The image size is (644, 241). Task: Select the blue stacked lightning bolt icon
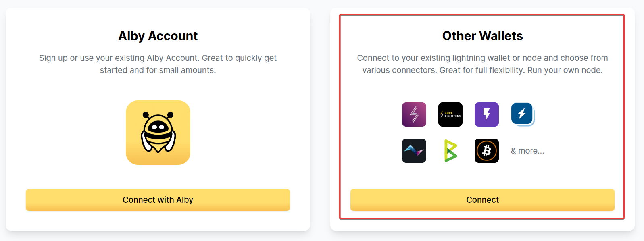(522, 114)
